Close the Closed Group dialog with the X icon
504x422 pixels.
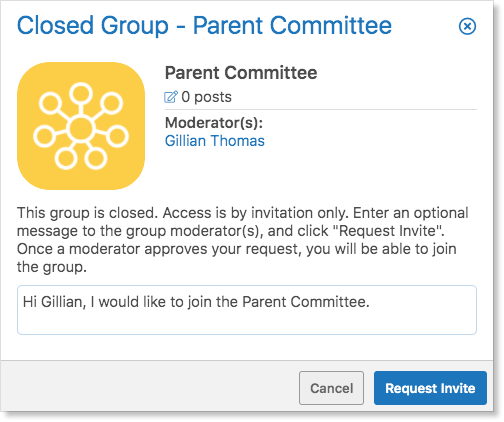(x=467, y=26)
